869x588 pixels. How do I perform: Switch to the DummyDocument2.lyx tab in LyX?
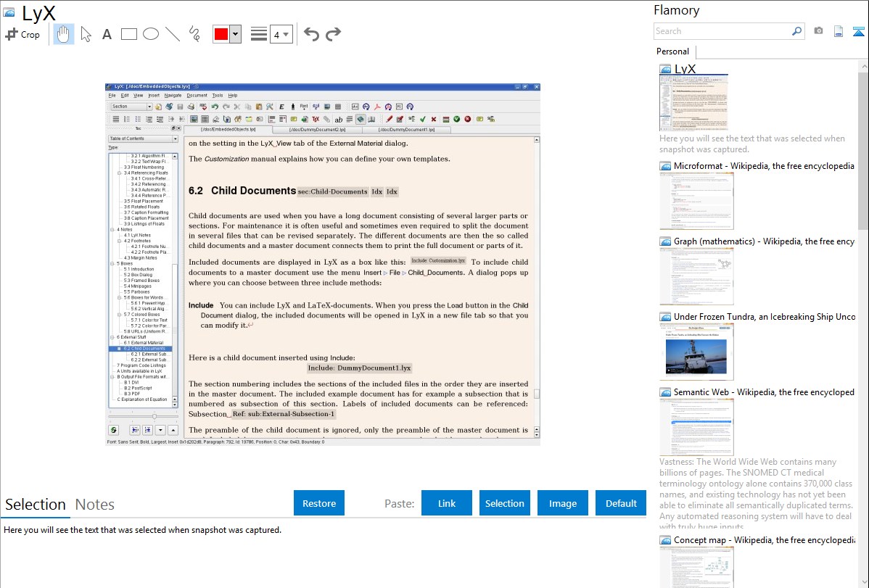coord(317,130)
